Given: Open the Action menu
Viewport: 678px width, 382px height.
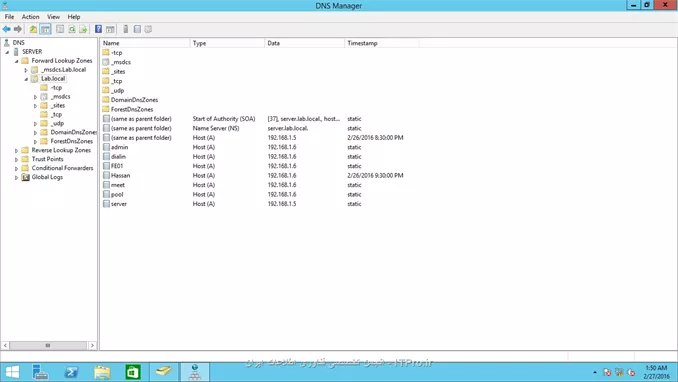Looking at the screenshot, I should point(30,17).
